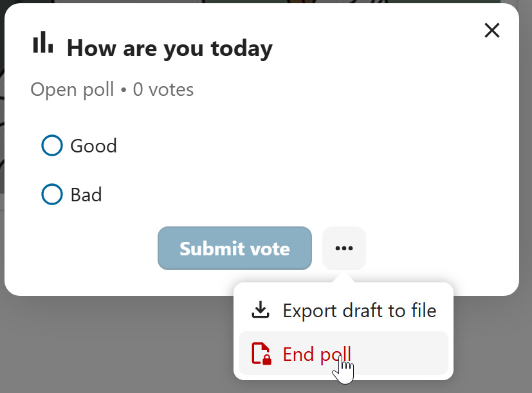The image size is (532, 393).
Task: Click the "Open poll" status text
Action: pyautogui.click(x=72, y=89)
